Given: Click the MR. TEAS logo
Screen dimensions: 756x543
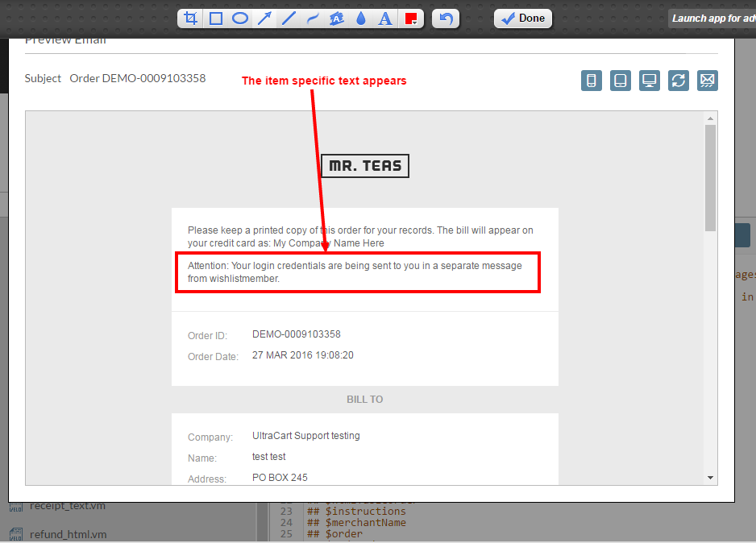Looking at the screenshot, I should [x=365, y=166].
